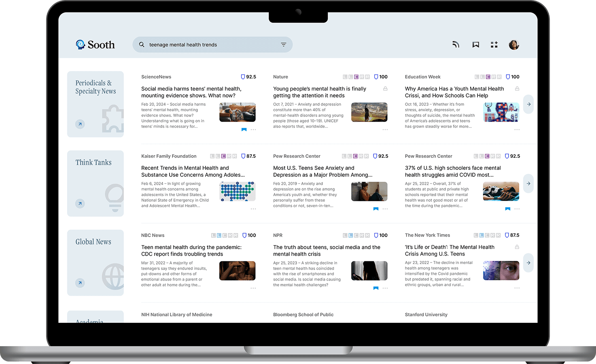The height and width of the screenshot is (364, 596).
Task: Select the Periodicals & Specialty News category
Action: [x=95, y=104]
